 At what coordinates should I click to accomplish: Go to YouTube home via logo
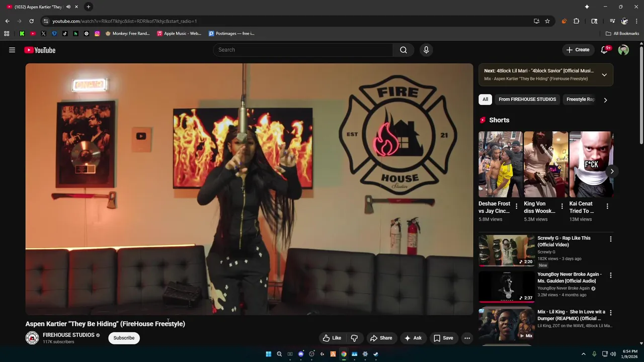tap(40, 50)
